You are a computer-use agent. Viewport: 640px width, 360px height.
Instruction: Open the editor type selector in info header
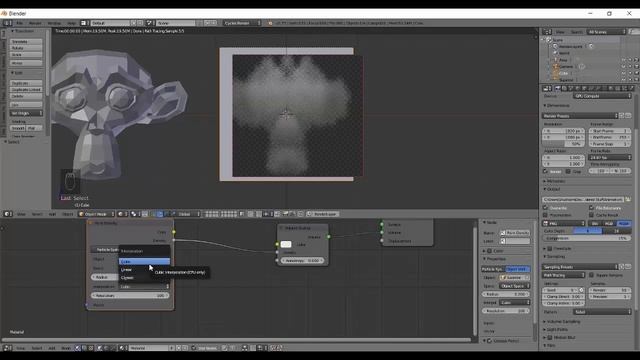pos(7,23)
